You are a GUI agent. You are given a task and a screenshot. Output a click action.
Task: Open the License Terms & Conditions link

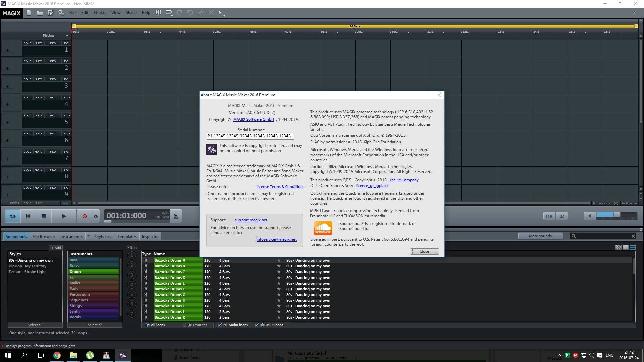[280, 187]
